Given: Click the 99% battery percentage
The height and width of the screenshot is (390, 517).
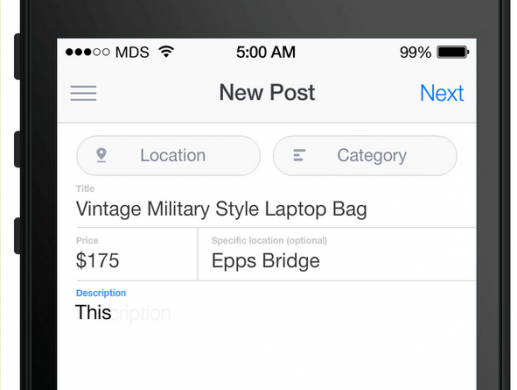Looking at the screenshot, I should coord(415,52).
